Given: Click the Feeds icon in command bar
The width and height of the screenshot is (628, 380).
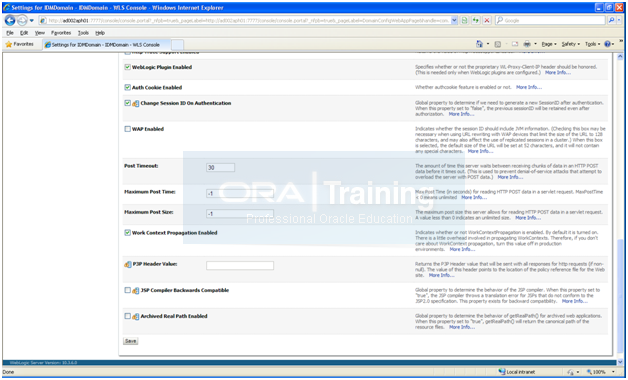Looking at the screenshot, I should [498, 44].
